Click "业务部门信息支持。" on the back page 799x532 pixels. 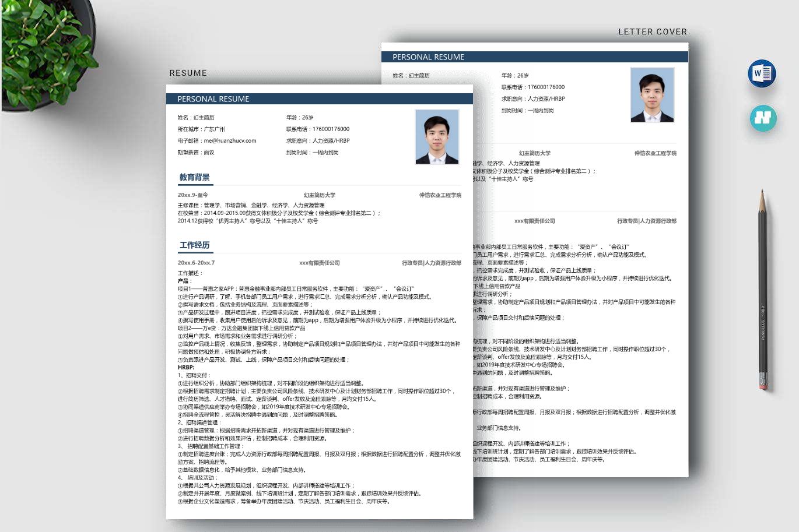[x=499, y=428]
